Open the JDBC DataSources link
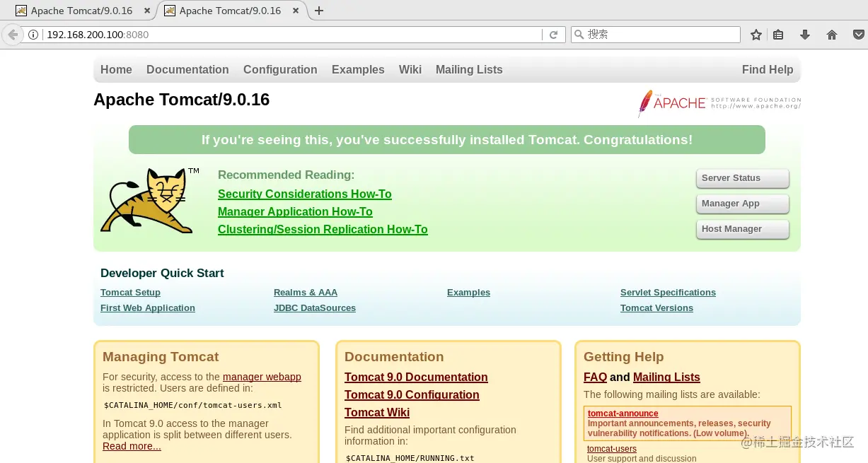 coord(315,308)
